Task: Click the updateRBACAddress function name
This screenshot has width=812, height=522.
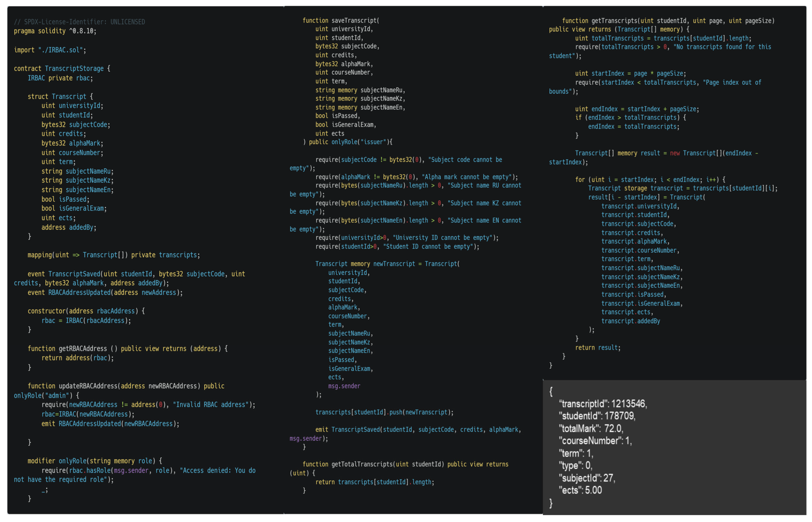Action: tap(88, 386)
